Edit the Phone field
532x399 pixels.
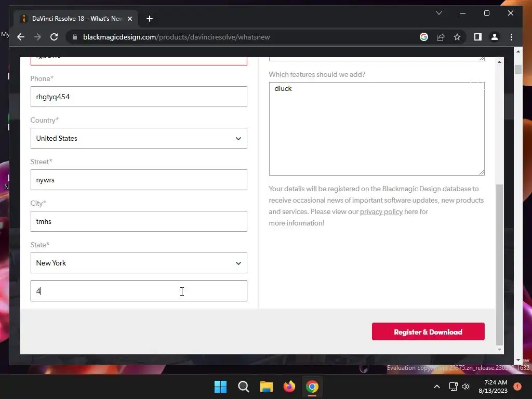[x=139, y=97]
